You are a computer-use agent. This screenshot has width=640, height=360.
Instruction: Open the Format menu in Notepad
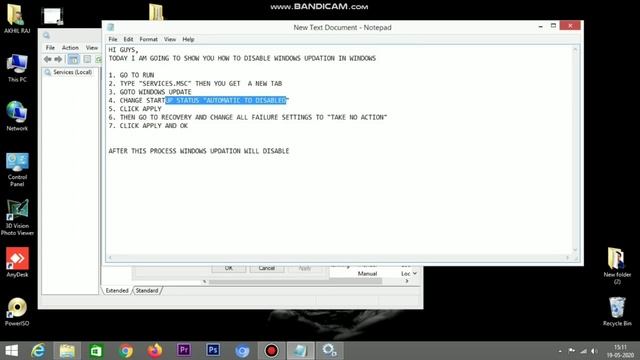[x=148, y=39]
